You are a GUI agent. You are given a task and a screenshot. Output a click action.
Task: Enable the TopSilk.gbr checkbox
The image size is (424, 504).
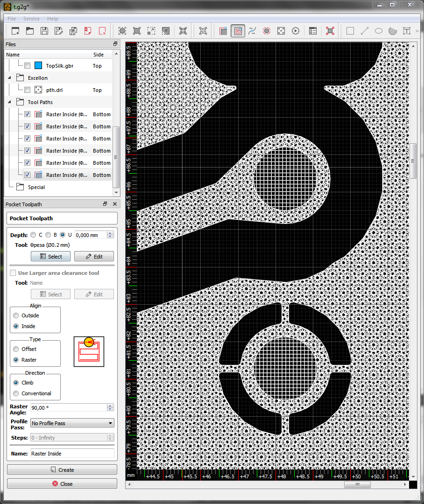pos(28,66)
